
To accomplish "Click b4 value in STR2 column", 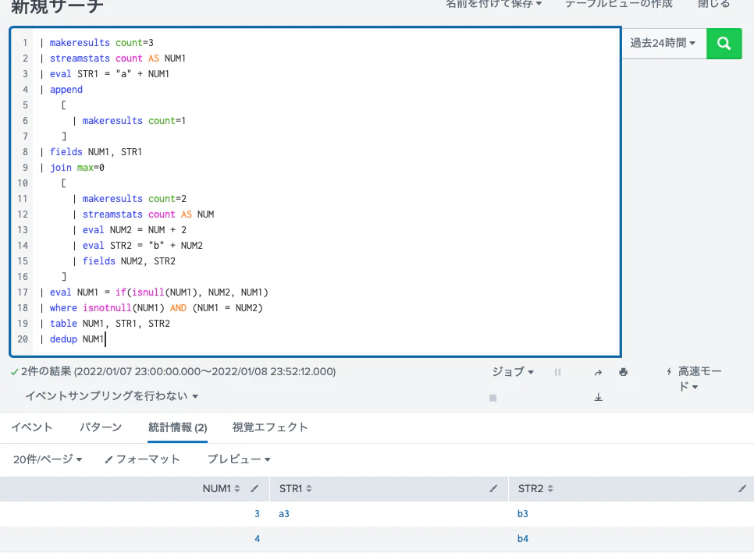I will [x=523, y=539].
